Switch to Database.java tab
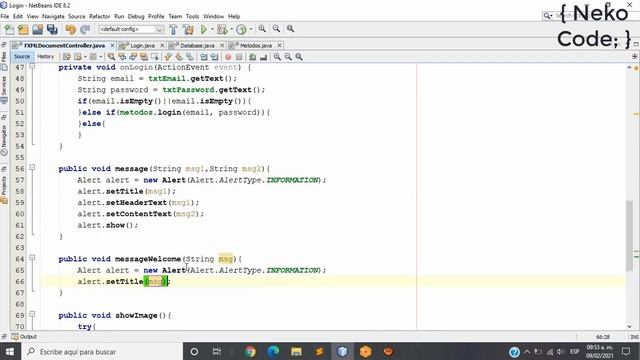 pyautogui.click(x=197, y=45)
